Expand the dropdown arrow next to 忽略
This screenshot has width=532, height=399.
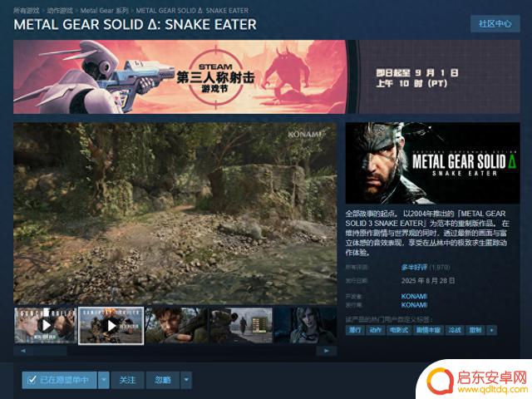[186, 380]
